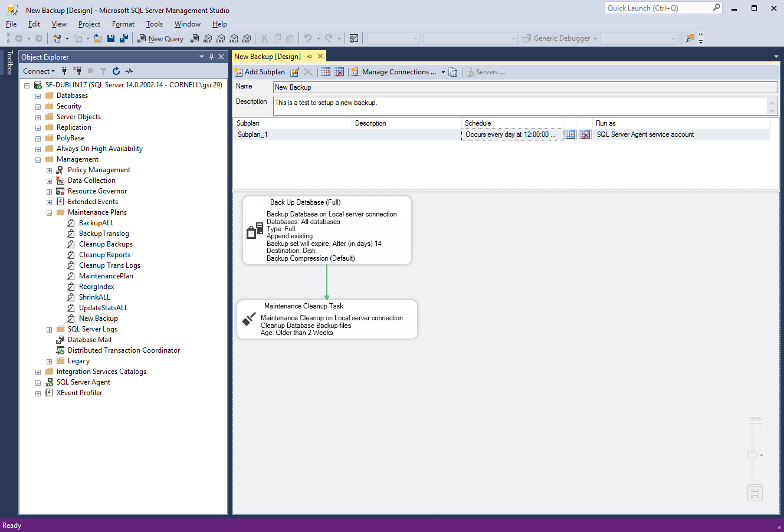This screenshot has height=532, width=784.
Task: Open the Format menu
Action: 123,24
